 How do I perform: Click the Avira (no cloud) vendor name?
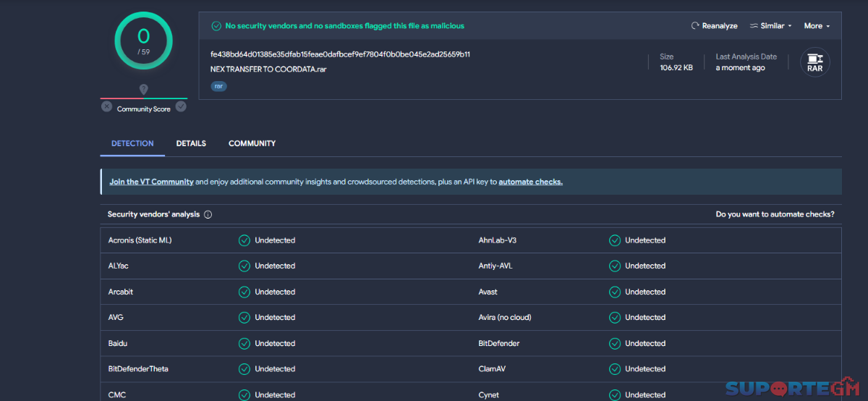tap(505, 317)
